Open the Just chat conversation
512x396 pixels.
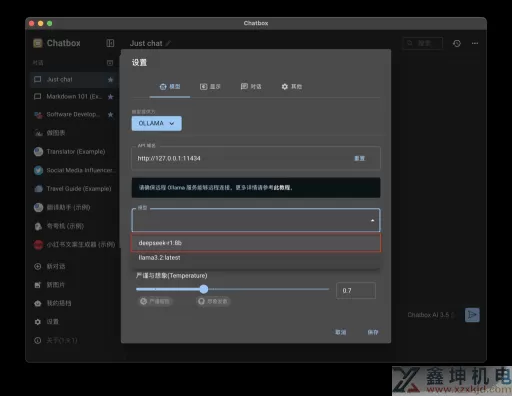click(73, 80)
